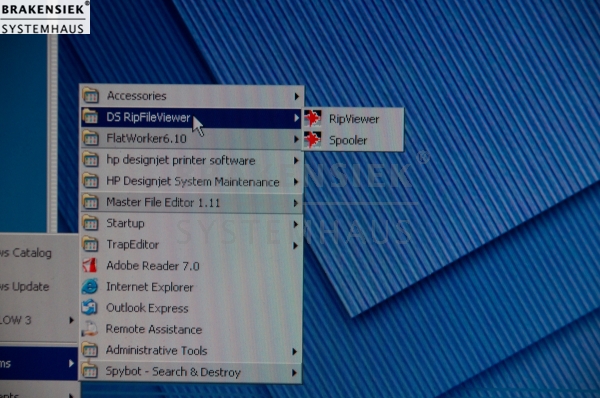Expand the Accessories submenu arrow
600x398 pixels.
pyautogui.click(x=296, y=96)
